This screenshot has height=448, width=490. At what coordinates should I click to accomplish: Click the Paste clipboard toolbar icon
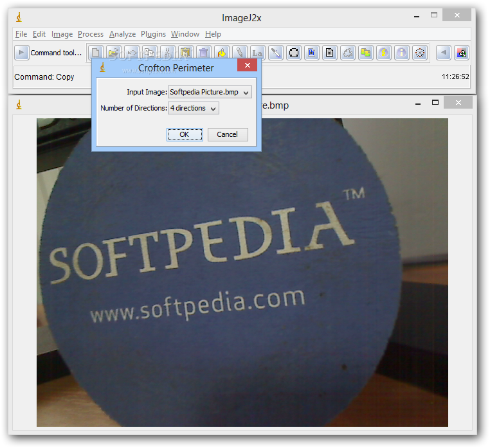[x=185, y=53]
